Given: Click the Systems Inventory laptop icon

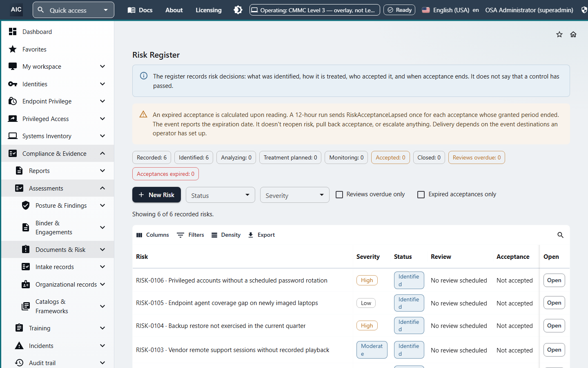Looking at the screenshot, I should pos(13,136).
